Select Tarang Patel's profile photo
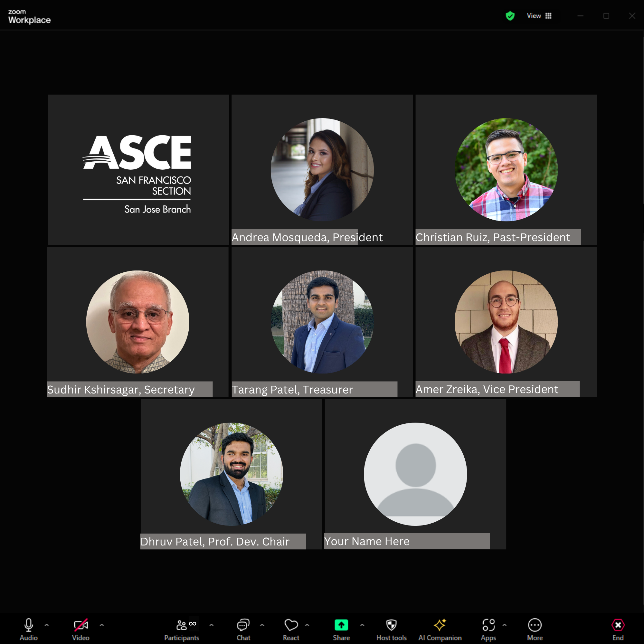Viewport: 644px width, 644px height. [322, 322]
